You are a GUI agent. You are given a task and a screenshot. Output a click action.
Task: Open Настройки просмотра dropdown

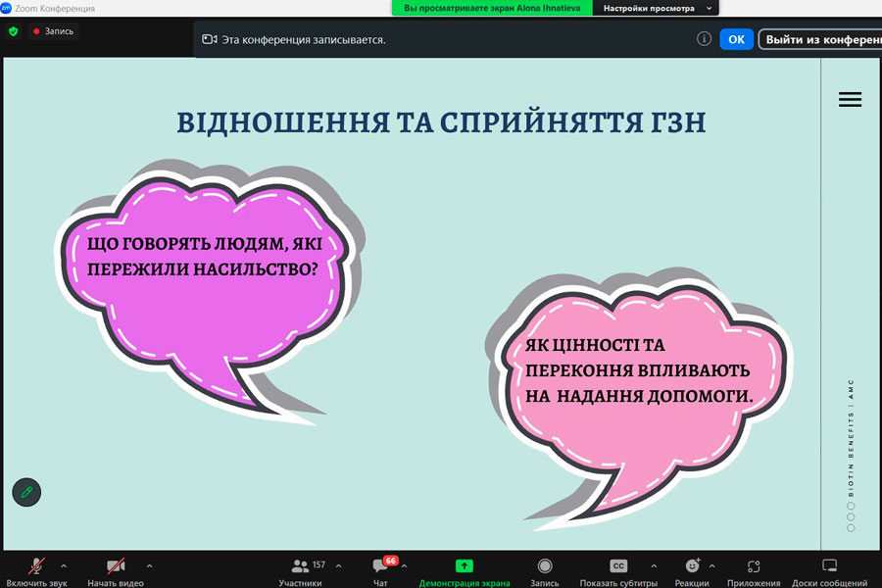pos(656,8)
